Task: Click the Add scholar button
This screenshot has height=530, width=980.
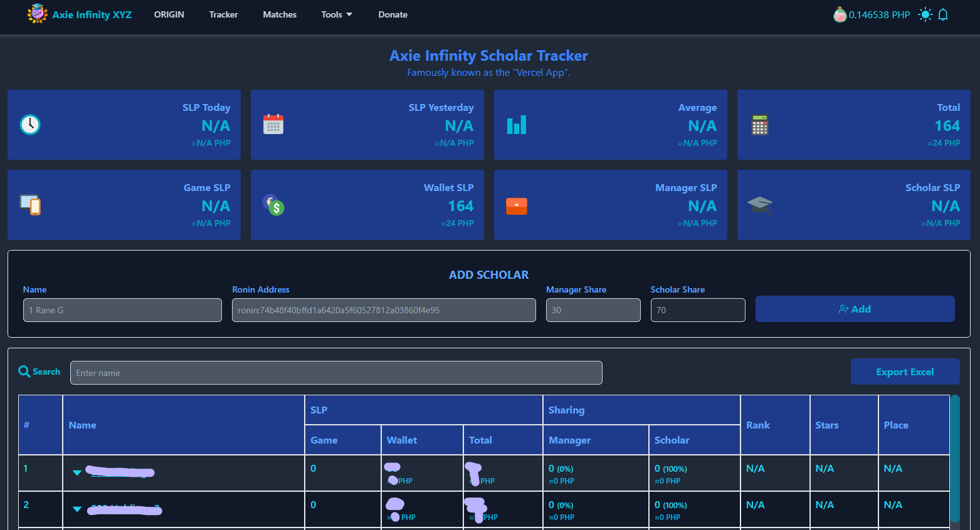Action: pyautogui.click(x=855, y=309)
